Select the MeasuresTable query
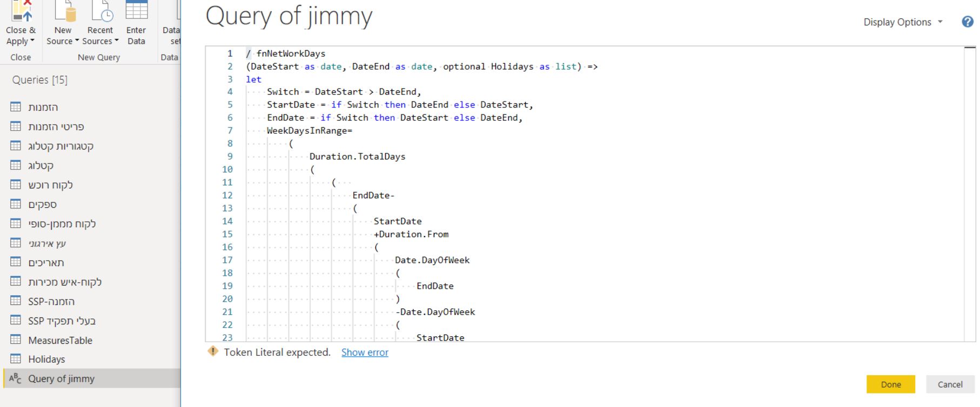This screenshot has width=980, height=407. coord(92,340)
